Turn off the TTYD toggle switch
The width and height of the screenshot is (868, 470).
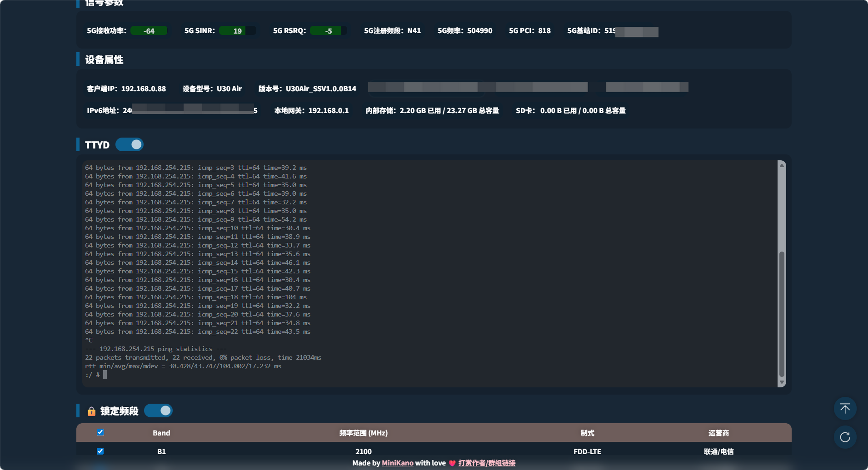point(130,144)
